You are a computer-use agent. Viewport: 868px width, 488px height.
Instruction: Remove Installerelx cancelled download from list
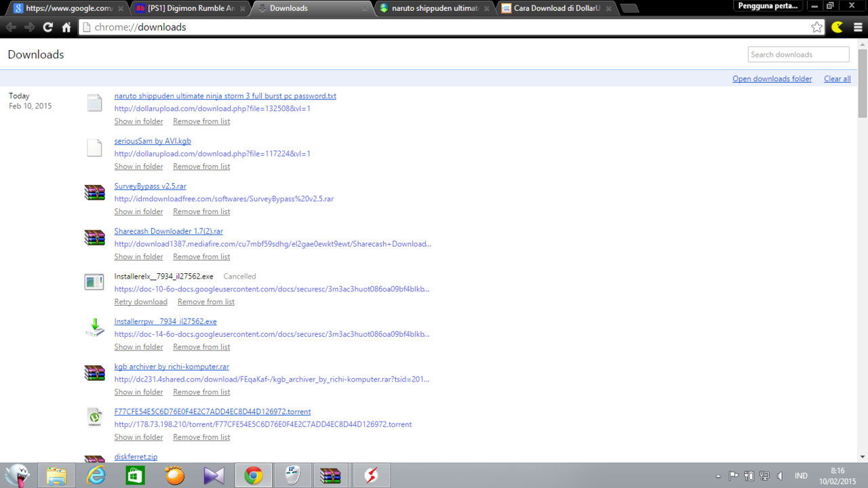point(206,302)
